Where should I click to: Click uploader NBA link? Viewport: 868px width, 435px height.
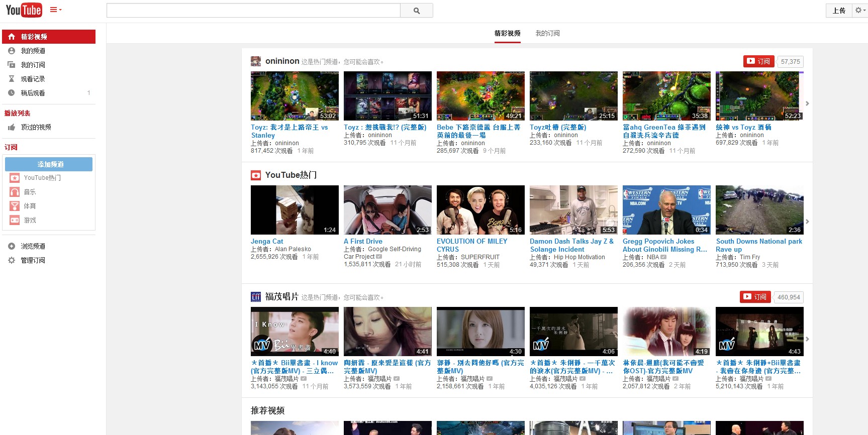pos(653,257)
